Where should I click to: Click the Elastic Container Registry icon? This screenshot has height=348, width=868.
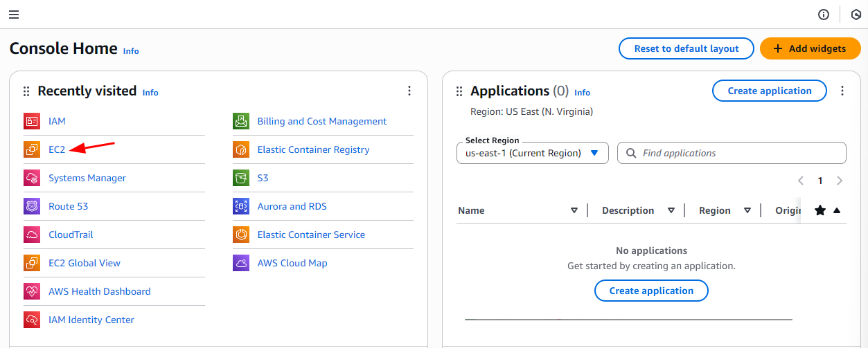(x=241, y=149)
